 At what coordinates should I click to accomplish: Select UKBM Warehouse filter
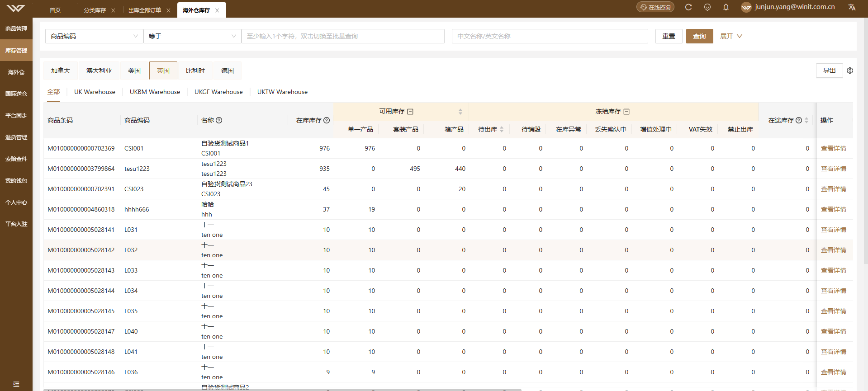[x=155, y=92]
